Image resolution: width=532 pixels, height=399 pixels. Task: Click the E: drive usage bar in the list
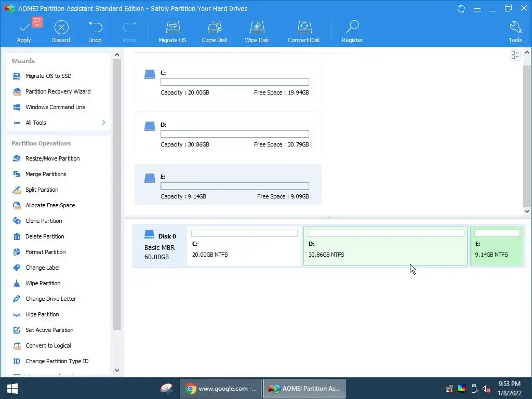tap(235, 186)
